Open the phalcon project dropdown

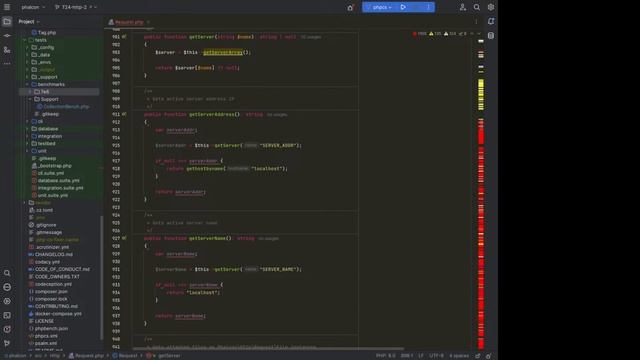point(33,7)
